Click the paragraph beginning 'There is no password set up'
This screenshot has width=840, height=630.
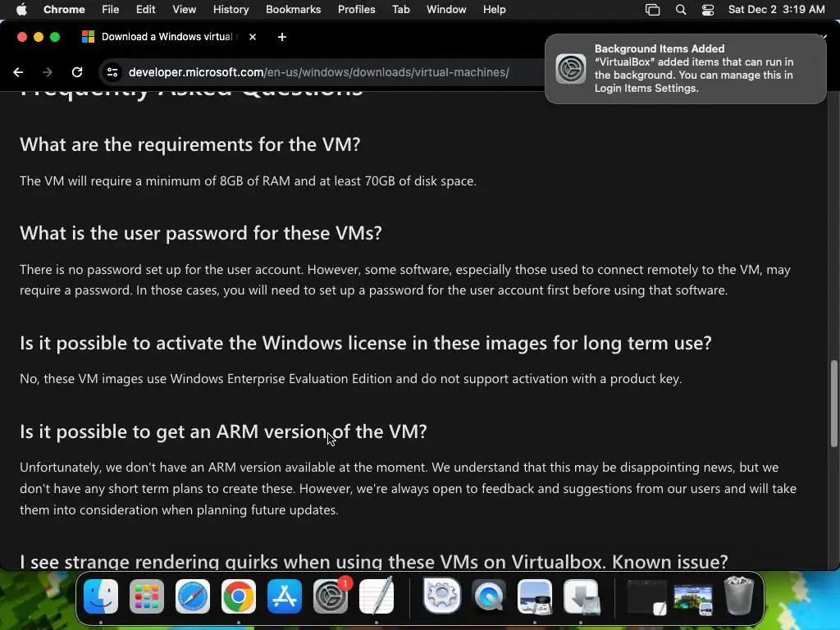[405, 280]
